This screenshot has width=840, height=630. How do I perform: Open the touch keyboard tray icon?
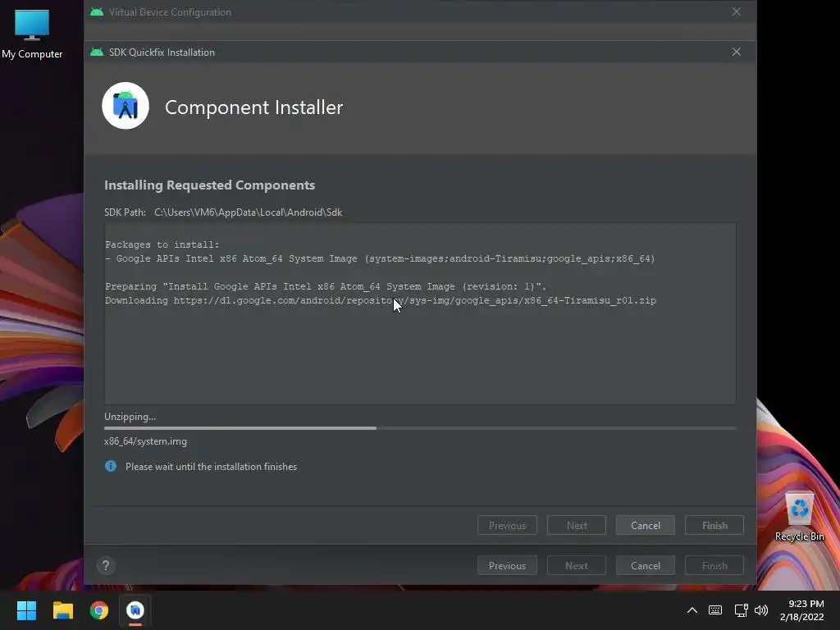click(715, 610)
